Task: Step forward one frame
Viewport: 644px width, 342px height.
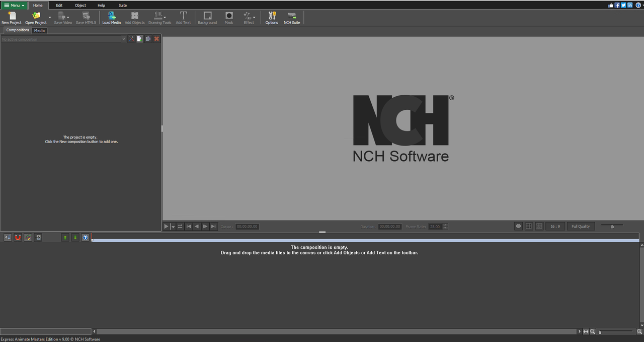Action: pyautogui.click(x=205, y=227)
